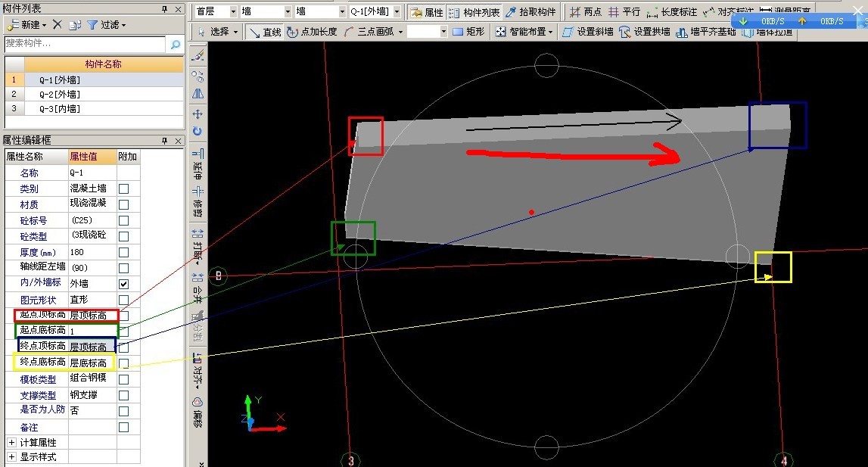The width and height of the screenshot is (868, 467).
Task: Click the 终点底标高 value 层底标高
Action: pyautogui.click(x=92, y=363)
